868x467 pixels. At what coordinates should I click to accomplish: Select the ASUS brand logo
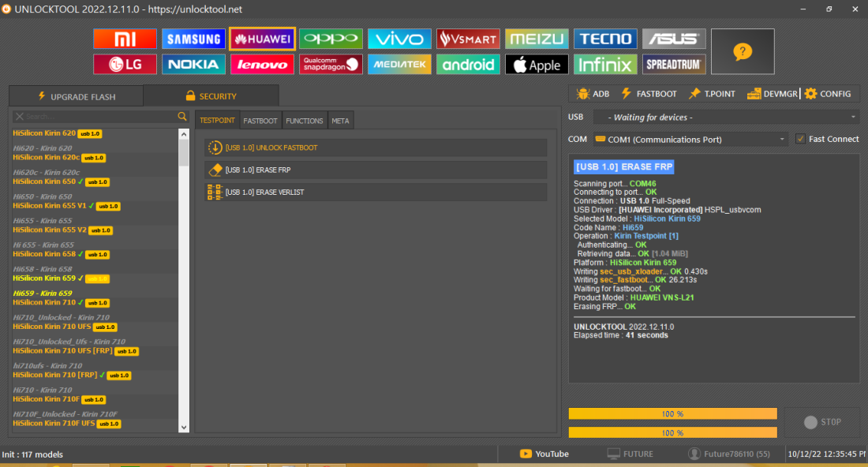tap(674, 39)
